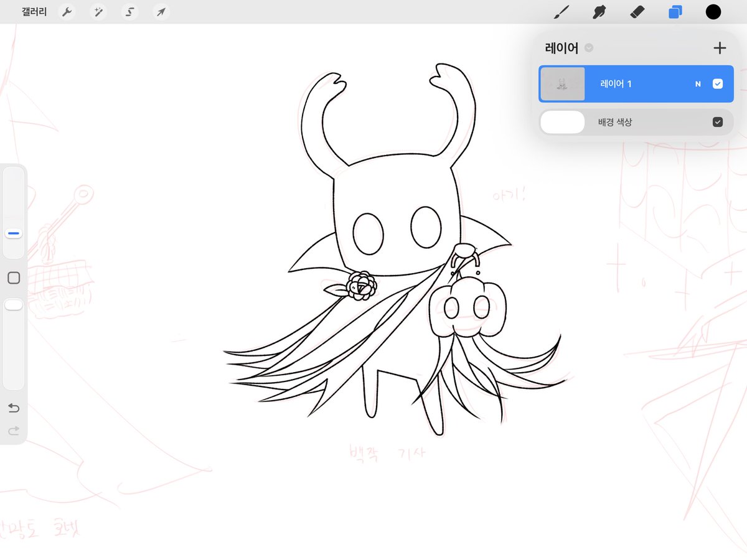Close the Layers panel icon
Screen dimensions: 747x560
click(x=675, y=12)
